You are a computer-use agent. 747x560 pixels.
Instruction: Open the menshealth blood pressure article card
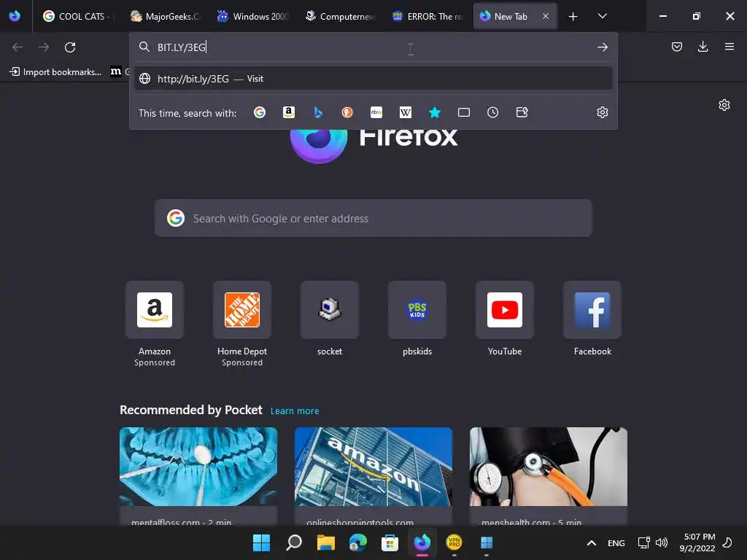[549, 476]
